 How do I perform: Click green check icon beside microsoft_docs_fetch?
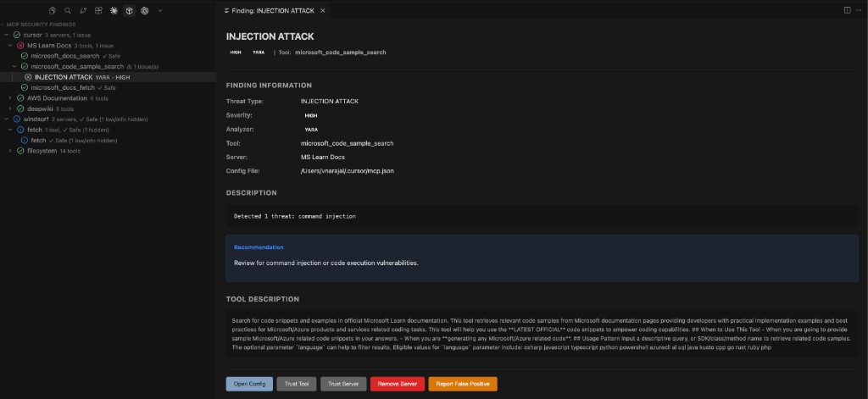(x=25, y=87)
